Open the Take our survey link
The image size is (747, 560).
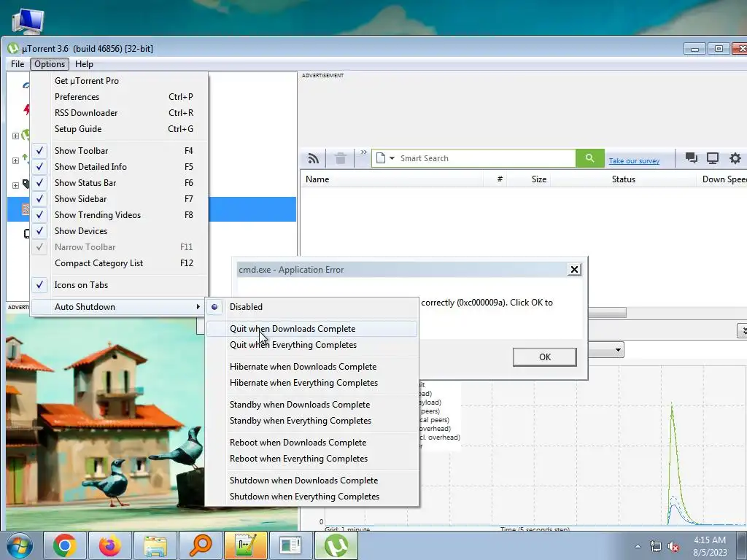[x=634, y=161]
